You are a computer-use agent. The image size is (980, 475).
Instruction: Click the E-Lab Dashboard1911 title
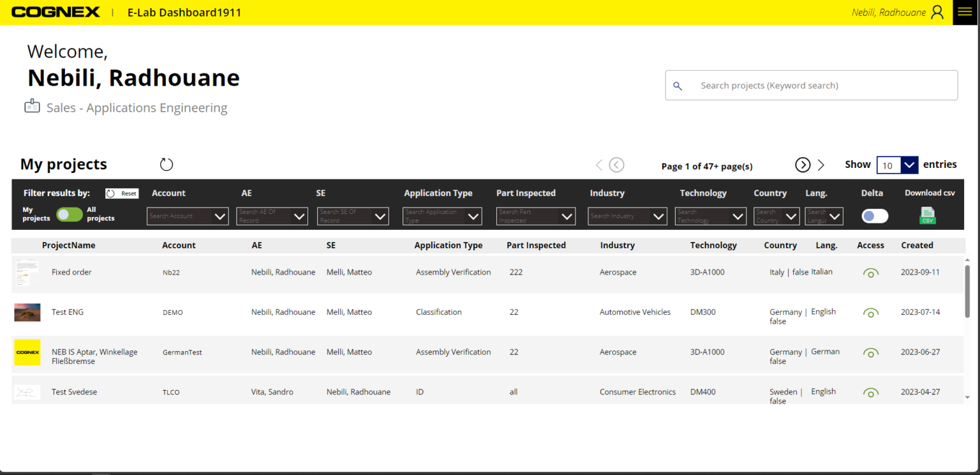coord(184,12)
